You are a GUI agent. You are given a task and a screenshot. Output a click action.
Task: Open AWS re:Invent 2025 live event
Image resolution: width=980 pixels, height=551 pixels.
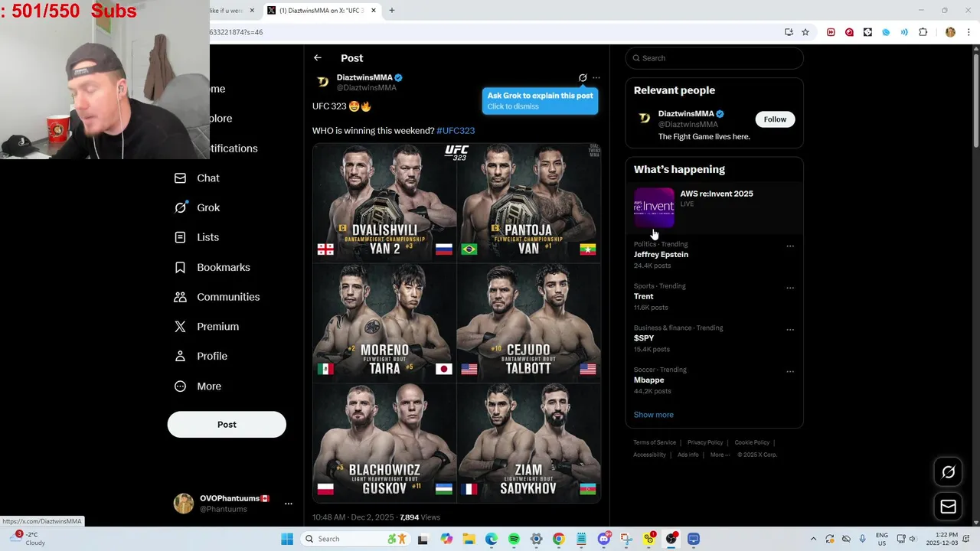(x=714, y=207)
